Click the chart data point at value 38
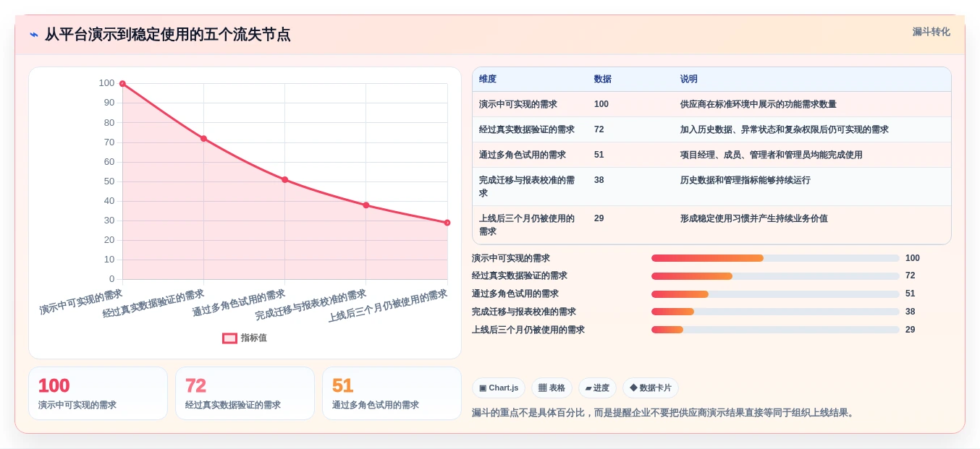The image size is (980, 449). (366, 205)
